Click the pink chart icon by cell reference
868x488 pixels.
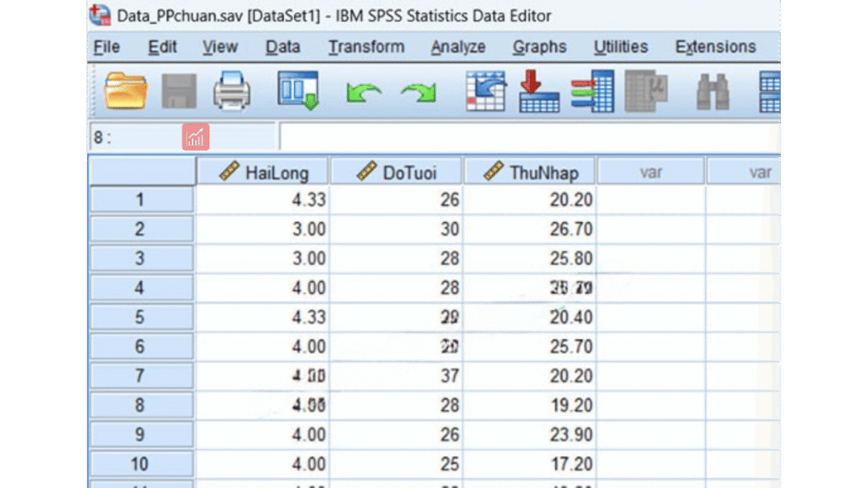pyautogui.click(x=196, y=137)
